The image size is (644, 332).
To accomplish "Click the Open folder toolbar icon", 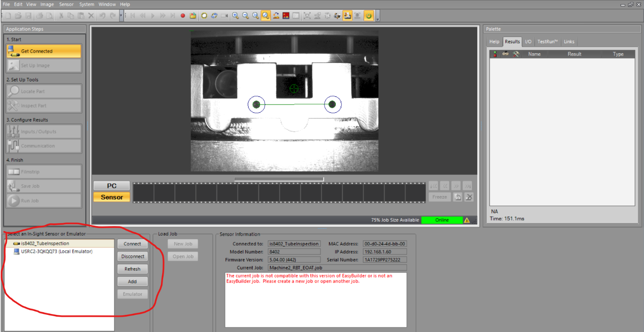I will click(18, 15).
